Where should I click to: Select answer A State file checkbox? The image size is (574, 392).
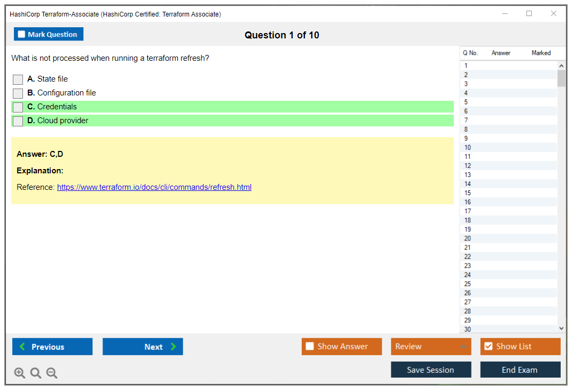coord(18,79)
